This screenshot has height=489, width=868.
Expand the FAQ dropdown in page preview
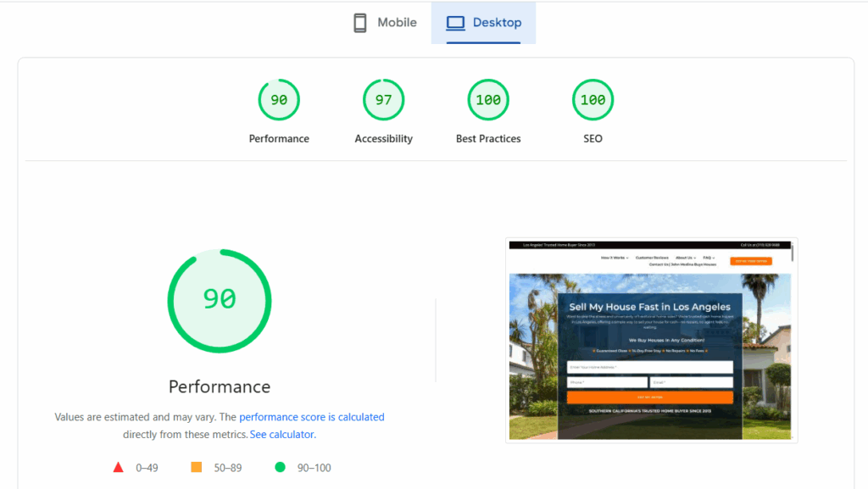(709, 257)
